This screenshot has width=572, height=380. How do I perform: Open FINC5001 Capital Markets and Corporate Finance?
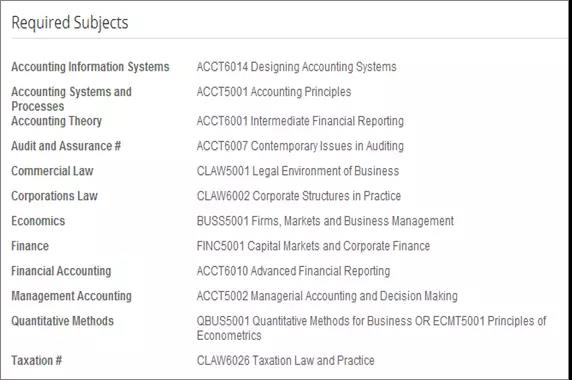pos(313,246)
